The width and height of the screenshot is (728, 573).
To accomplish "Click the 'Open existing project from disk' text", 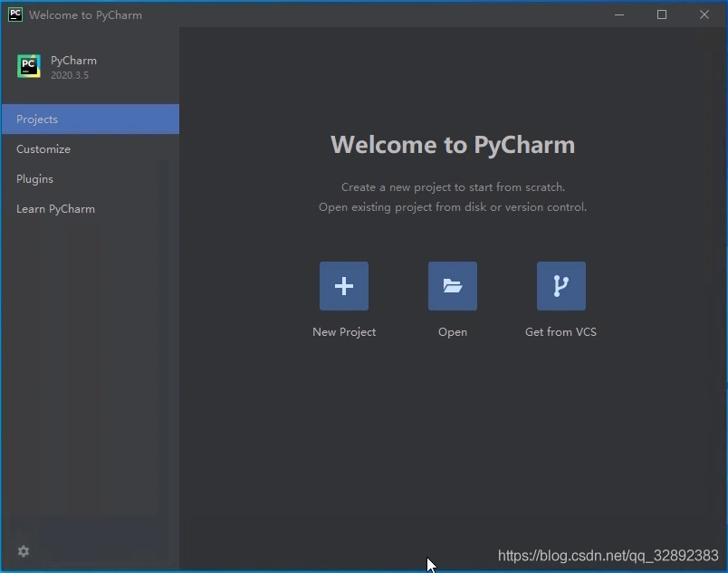I will 453,207.
